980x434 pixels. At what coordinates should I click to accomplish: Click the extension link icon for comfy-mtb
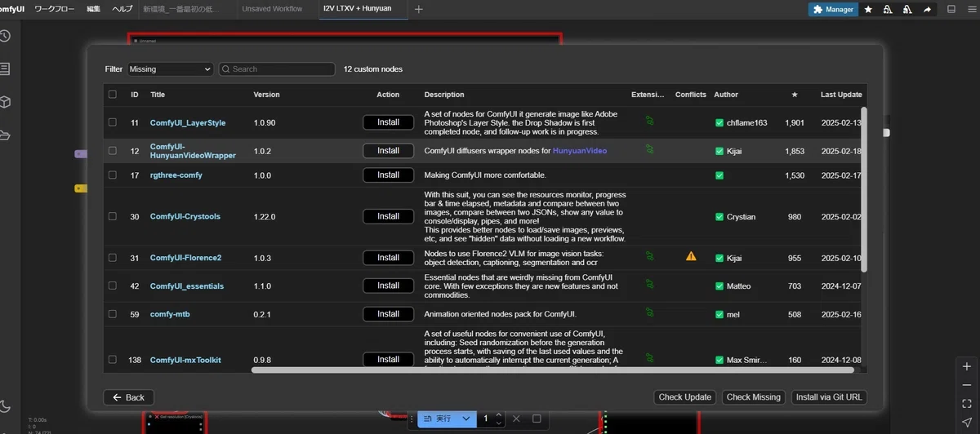pos(649,312)
